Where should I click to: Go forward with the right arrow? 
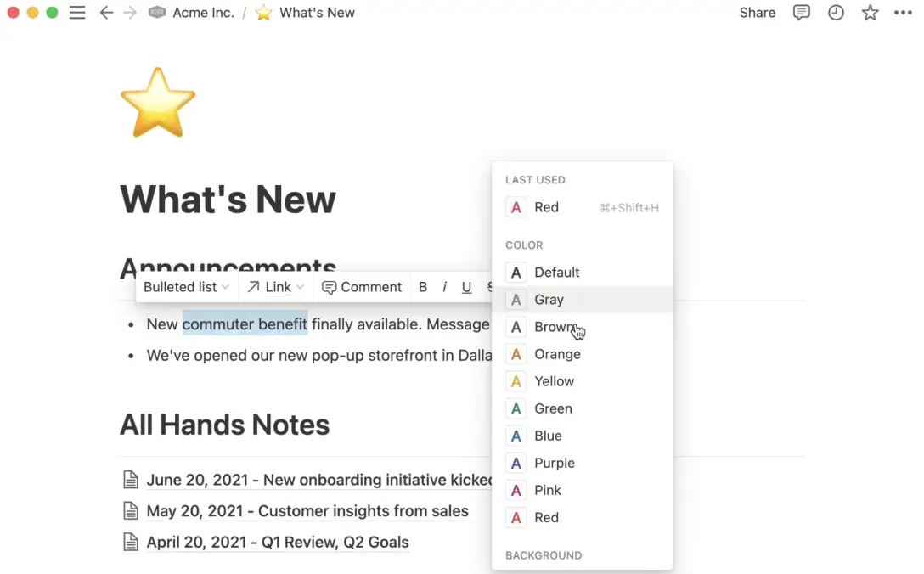pyautogui.click(x=130, y=13)
